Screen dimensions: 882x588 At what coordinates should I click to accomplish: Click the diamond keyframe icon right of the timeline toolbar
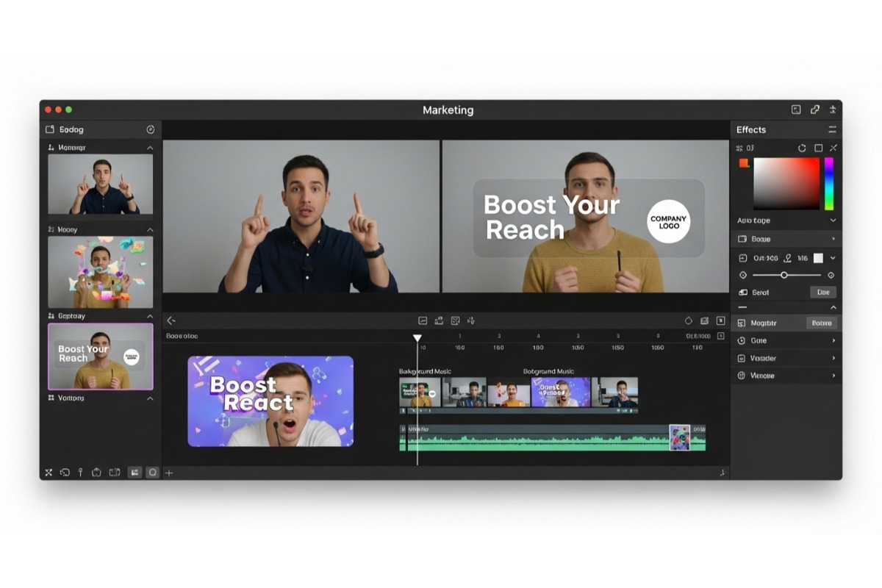click(x=688, y=320)
